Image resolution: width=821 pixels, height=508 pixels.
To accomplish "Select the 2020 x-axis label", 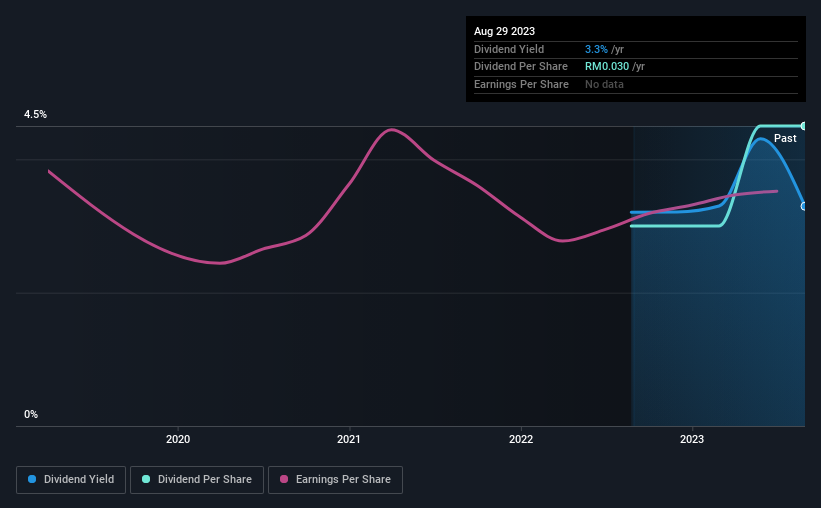I will (178, 439).
